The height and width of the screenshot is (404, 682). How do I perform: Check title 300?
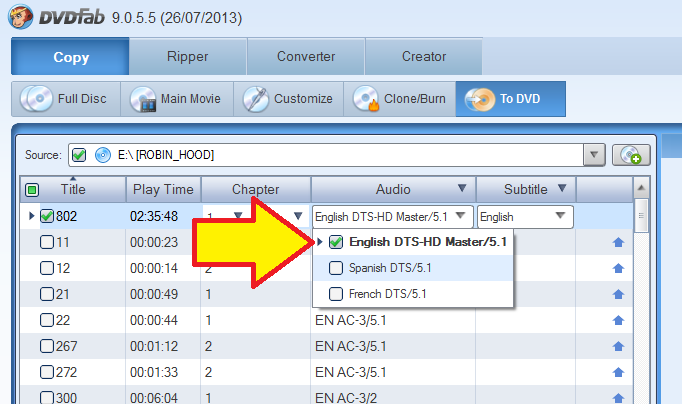(47, 398)
